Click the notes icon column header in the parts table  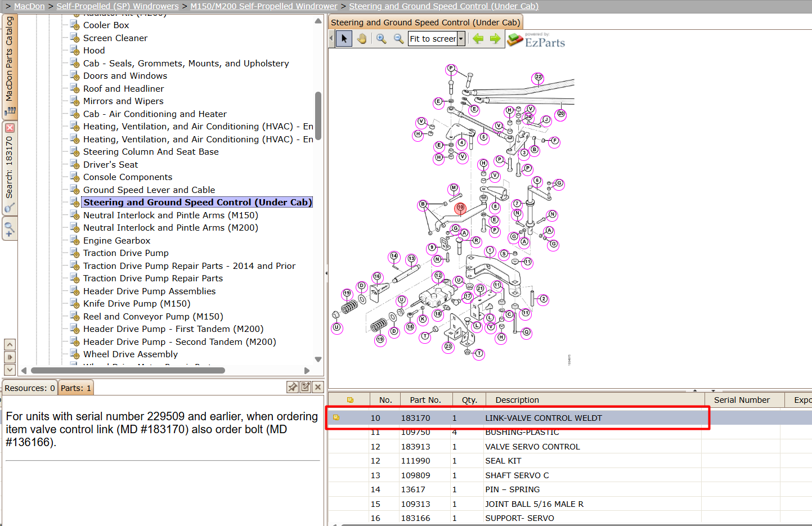350,400
